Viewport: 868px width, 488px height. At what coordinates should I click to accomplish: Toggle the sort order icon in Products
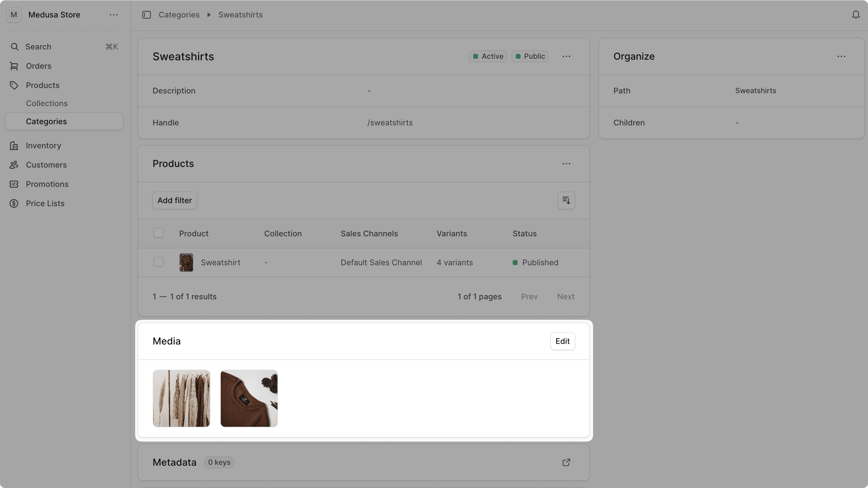tap(566, 200)
